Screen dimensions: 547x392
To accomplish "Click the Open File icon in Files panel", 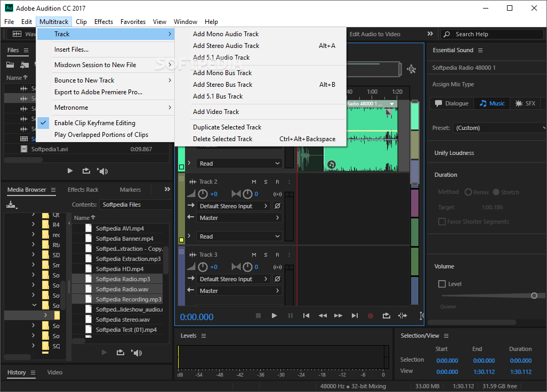I will tap(10, 65).
